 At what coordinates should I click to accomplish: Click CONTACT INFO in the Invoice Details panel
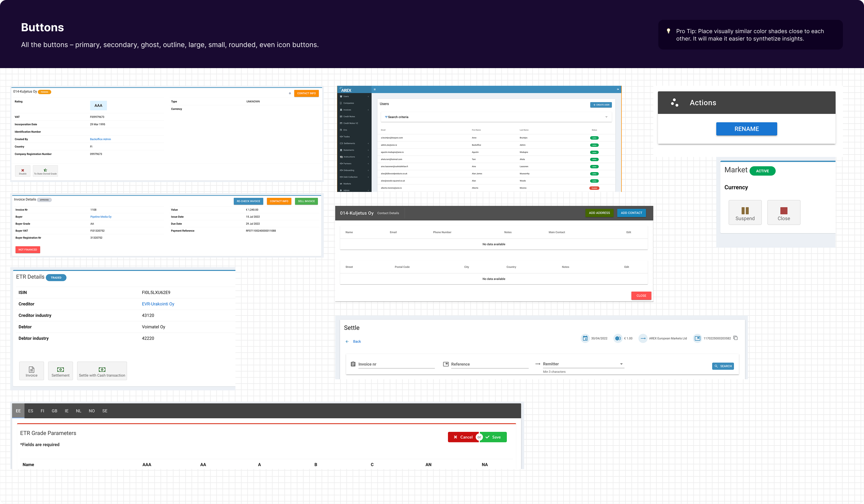pos(279,201)
